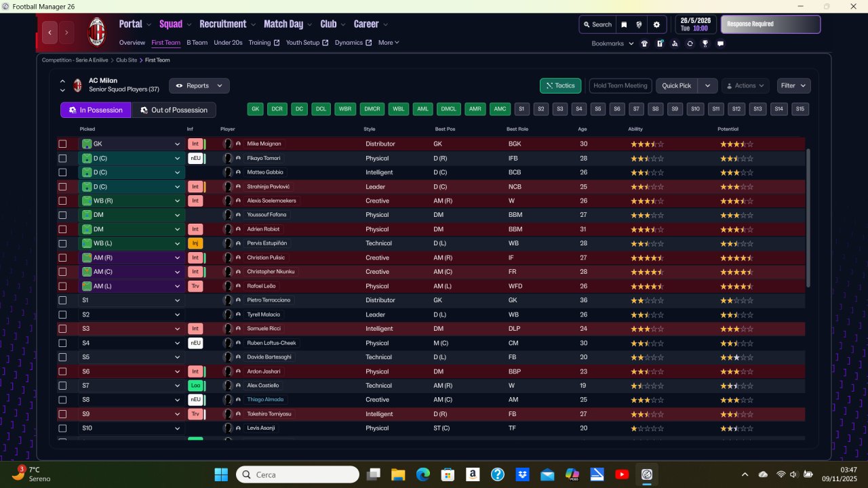This screenshot has width=868, height=488.
Task: Click the Int status icon for Mike Maignan
Action: tap(195, 144)
